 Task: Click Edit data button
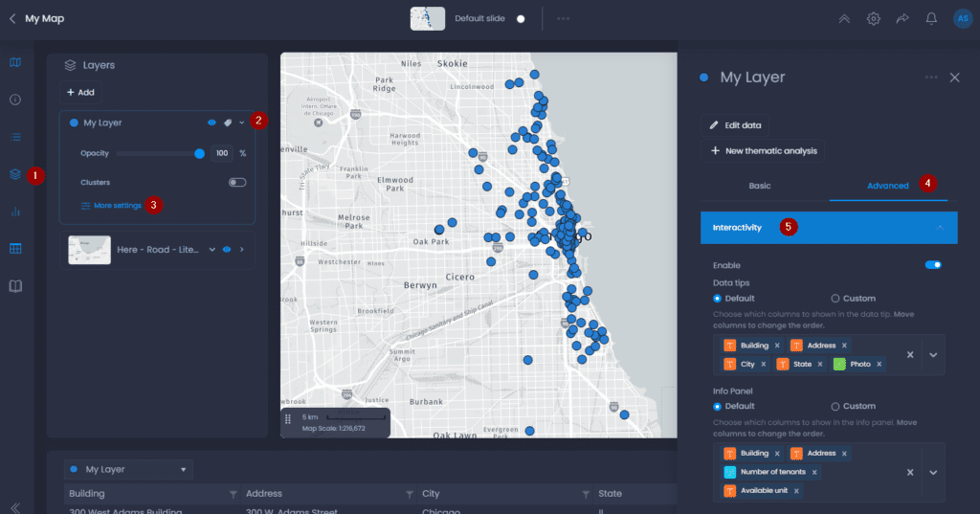[735, 125]
